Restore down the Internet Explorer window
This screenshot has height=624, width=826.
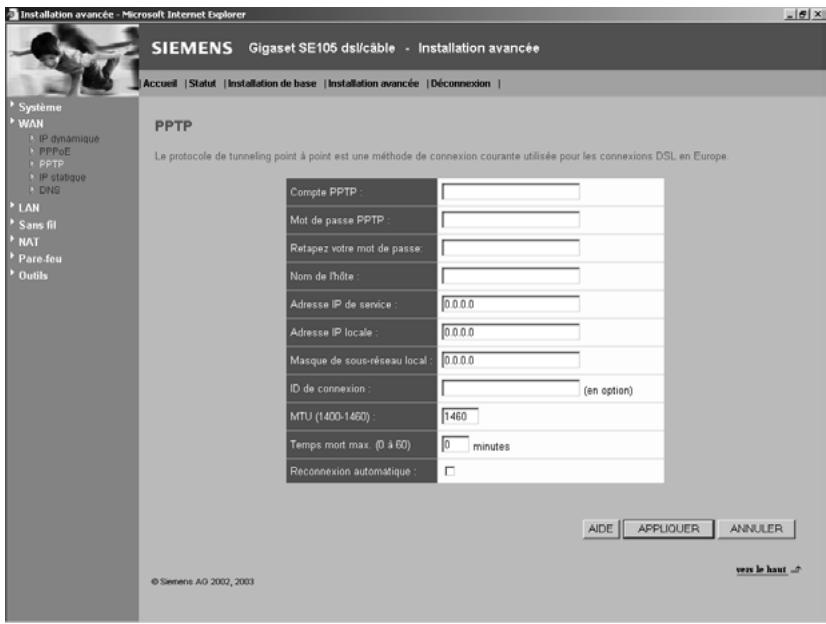coord(802,15)
